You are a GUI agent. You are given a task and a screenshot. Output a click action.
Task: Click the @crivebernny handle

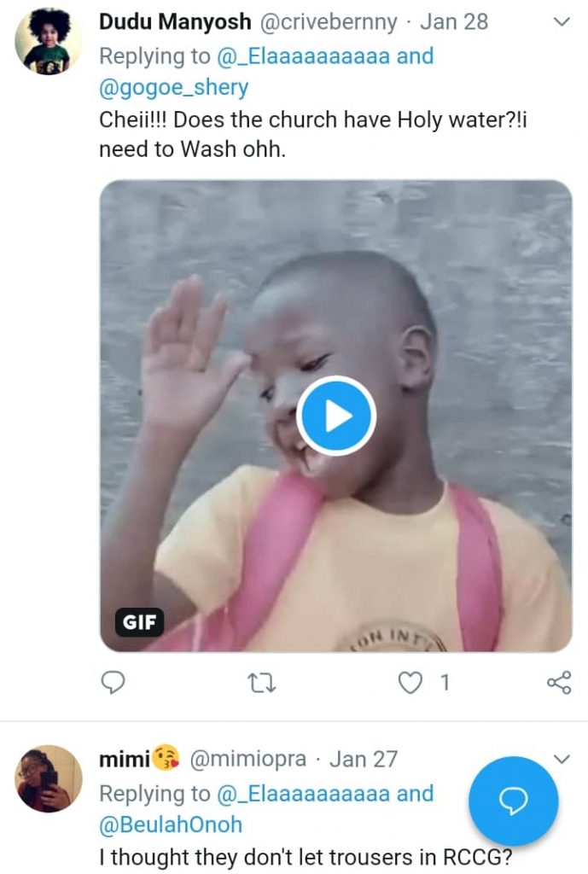pyautogui.click(x=329, y=21)
